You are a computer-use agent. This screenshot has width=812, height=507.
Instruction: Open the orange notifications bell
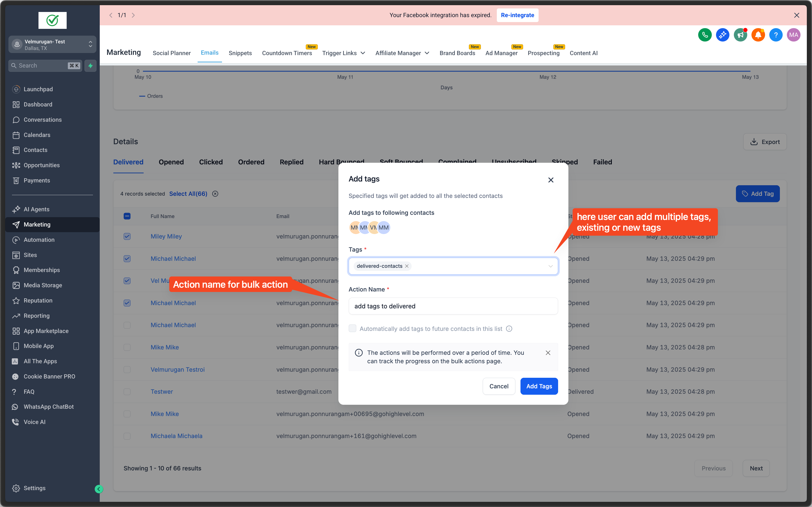(x=758, y=35)
